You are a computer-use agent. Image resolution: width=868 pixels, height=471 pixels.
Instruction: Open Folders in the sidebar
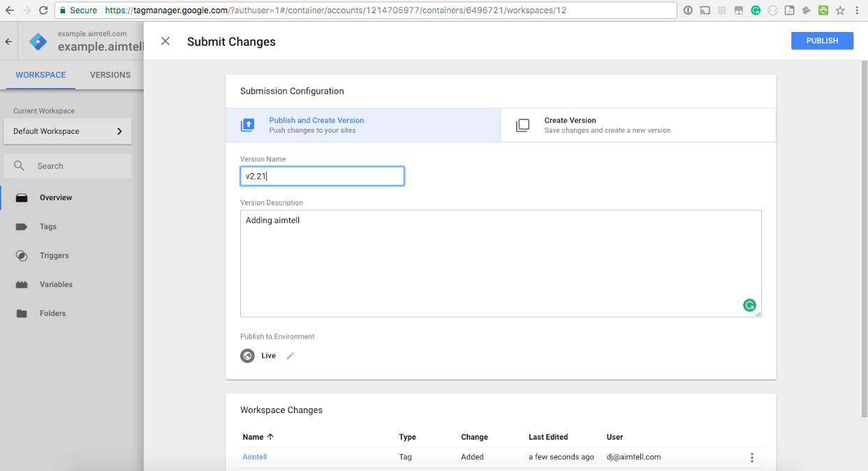52,313
